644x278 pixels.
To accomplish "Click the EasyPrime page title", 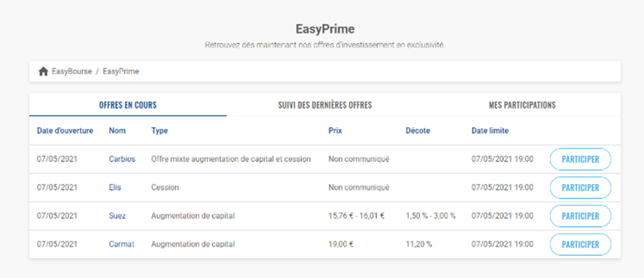I will coord(325,29).
